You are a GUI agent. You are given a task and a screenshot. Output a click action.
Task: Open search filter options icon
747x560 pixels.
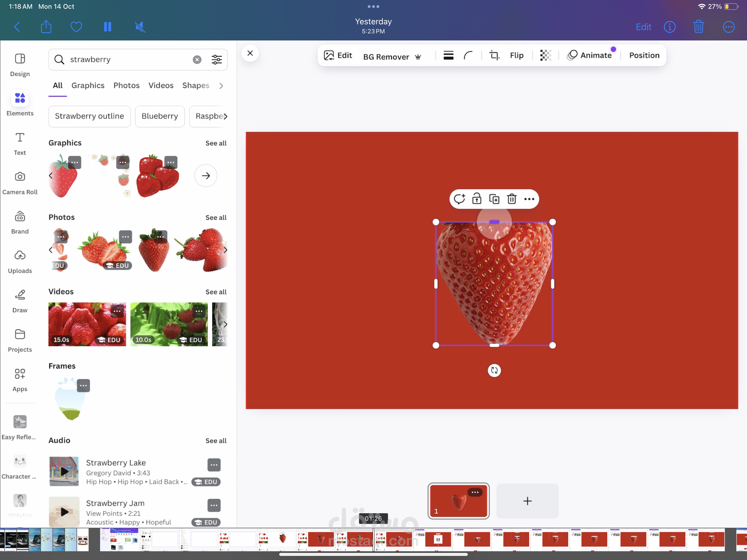point(217,59)
